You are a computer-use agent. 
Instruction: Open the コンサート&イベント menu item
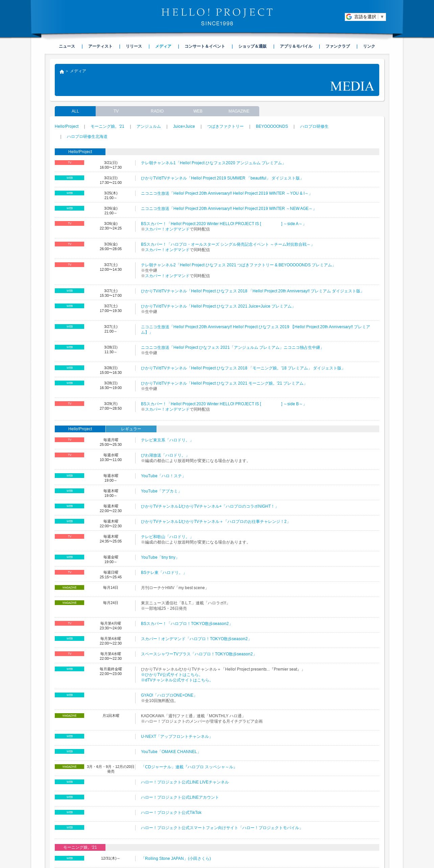point(205,46)
